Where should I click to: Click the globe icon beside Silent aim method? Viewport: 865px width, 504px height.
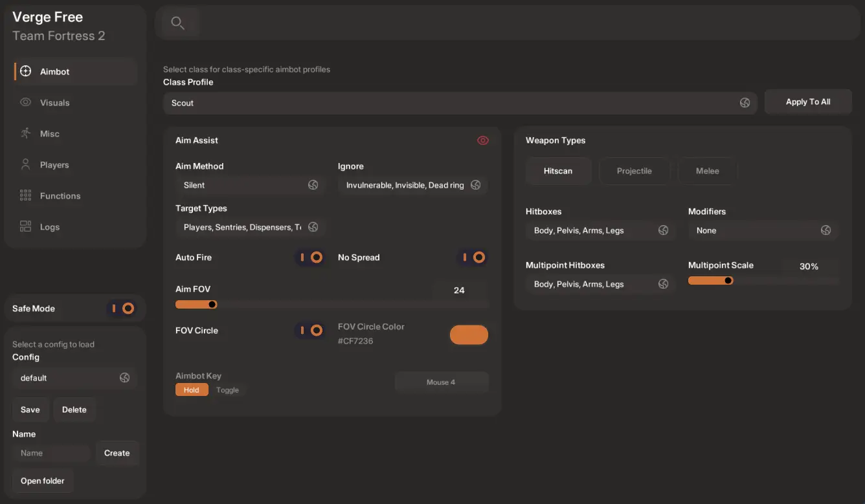point(313,185)
